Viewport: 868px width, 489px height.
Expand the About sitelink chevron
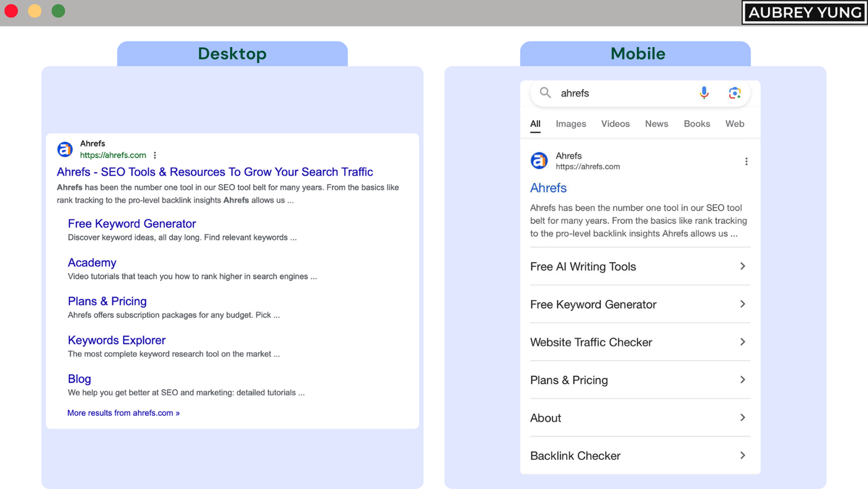[x=742, y=417]
